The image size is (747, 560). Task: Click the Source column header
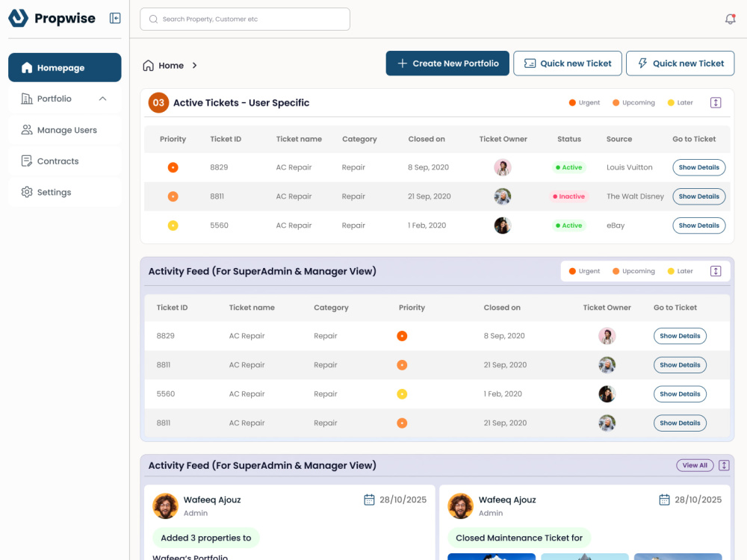tap(619, 139)
